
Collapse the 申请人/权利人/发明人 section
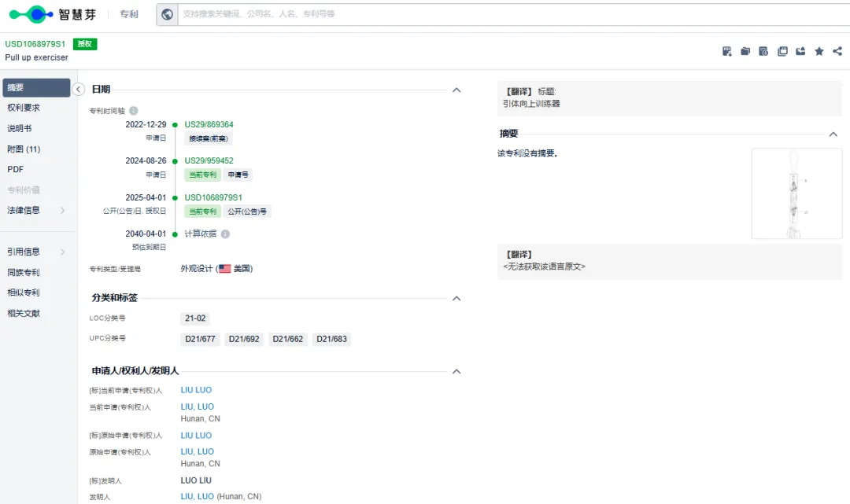[456, 371]
